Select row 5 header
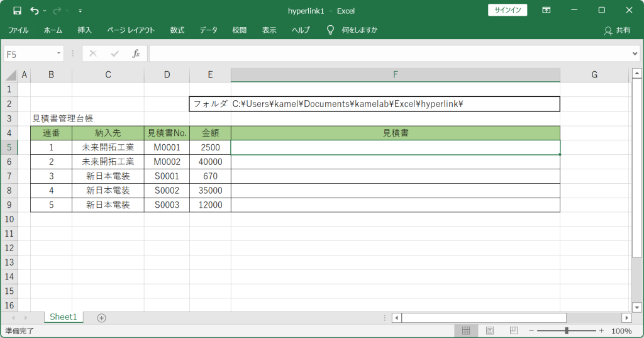Image resolution: width=644 pixels, height=338 pixels. (9, 147)
